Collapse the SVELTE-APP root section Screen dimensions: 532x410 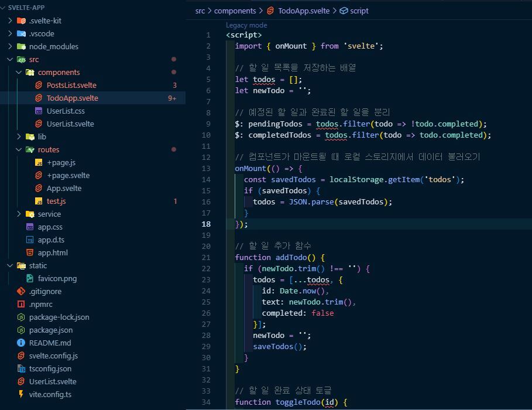click(5, 8)
